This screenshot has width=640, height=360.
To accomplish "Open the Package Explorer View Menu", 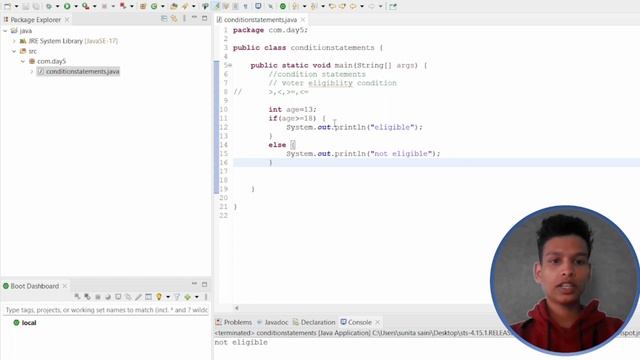I will pyautogui.click(x=184, y=19).
